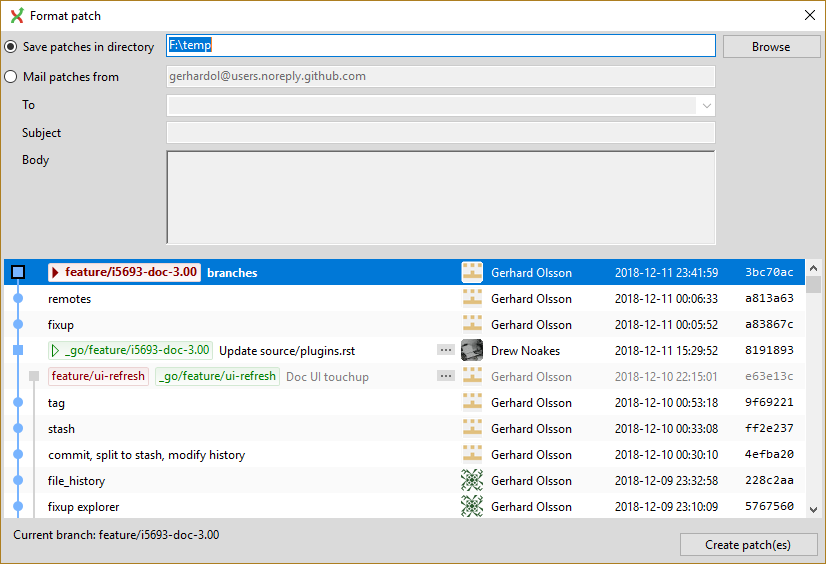The image size is (826, 564).
Task: Click the F:\temp directory input field
Action: pyautogui.click(x=441, y=46)
